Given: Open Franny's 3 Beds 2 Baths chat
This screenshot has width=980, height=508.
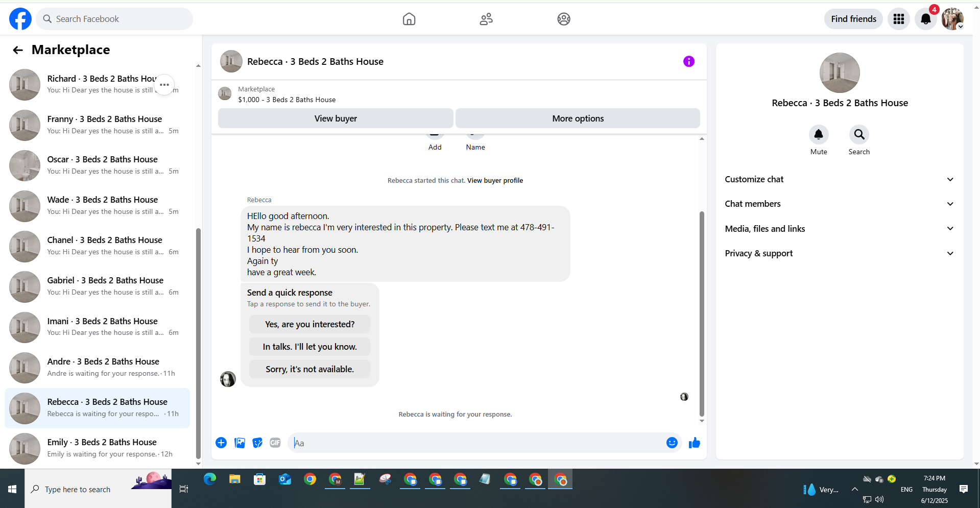Looking at the screenshot, I should [97, 125].
